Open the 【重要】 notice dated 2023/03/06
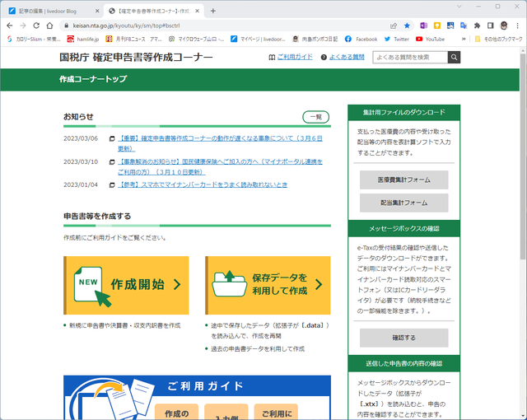This screenshot has height=420, width=527. 220,143
